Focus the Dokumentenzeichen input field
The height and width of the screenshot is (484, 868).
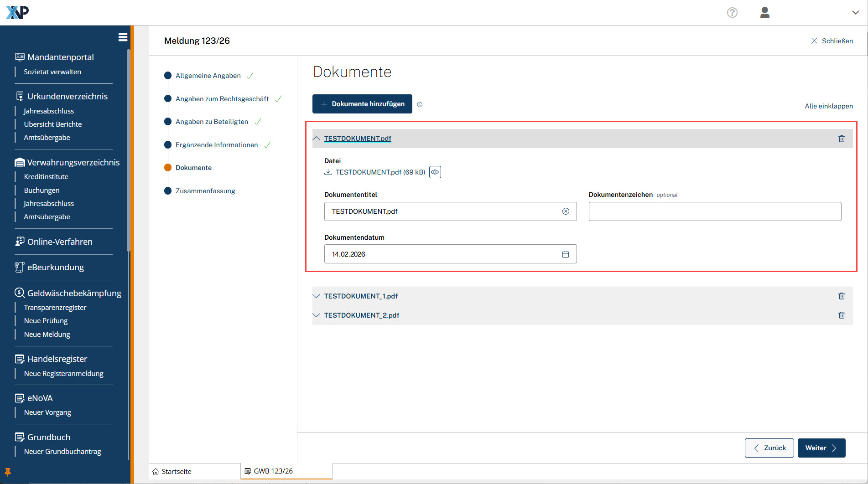[x=714, y=211]
